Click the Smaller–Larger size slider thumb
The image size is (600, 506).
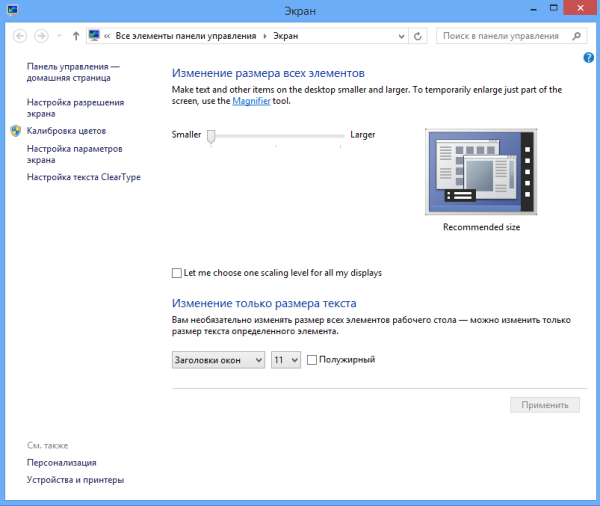(x=211, y=136)
